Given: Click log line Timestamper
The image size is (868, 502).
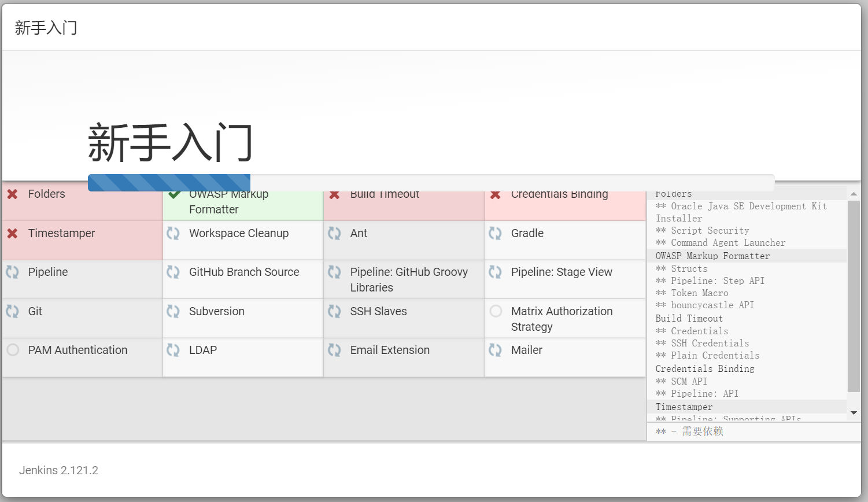Looking at the screenshot, I should 684,407.
